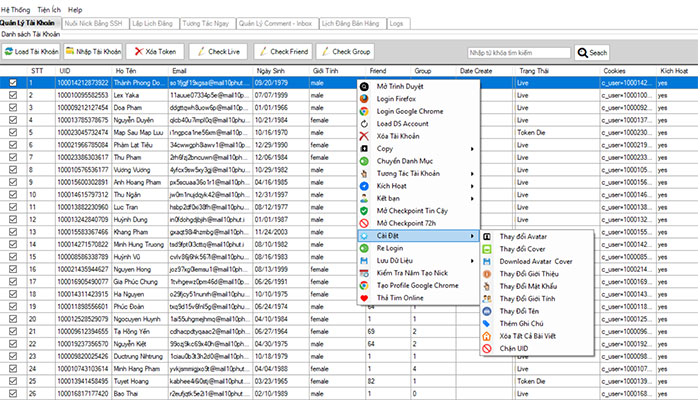The height and width of the screenshot is (400, 700).
Task: Click the keyword search input field
Action: 519,53
